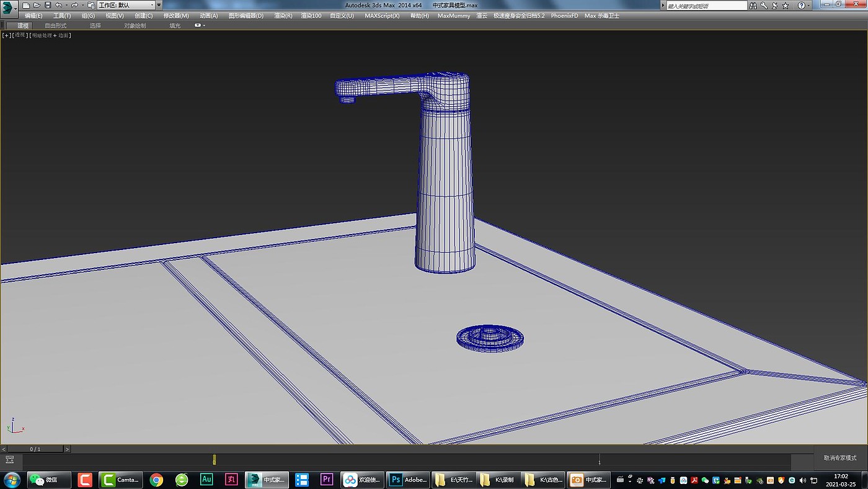Viewport: 868px width, 489px height.
Task: Click the 取消专家模式 button
Action: pyautogui.click(x=840, y=458)
